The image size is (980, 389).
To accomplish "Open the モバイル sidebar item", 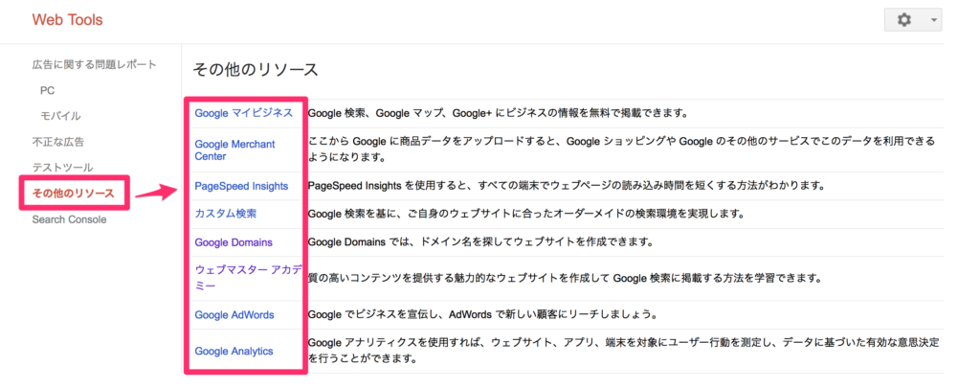I will (60, 116).
